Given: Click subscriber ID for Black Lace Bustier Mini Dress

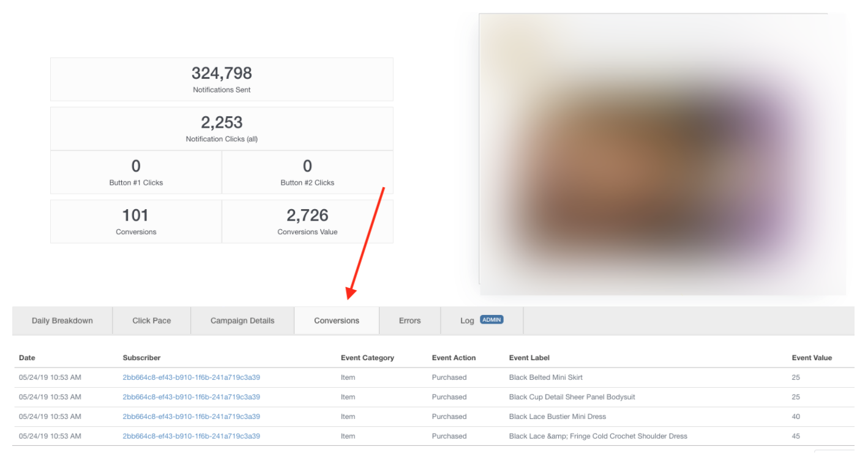Looking at the screenshot, I should click(191, 416).
